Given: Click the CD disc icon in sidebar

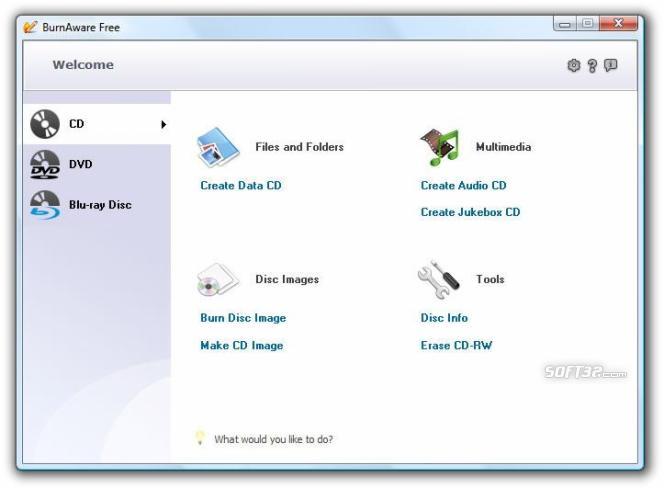Looking at the screenshot, I should coord(45,124).
